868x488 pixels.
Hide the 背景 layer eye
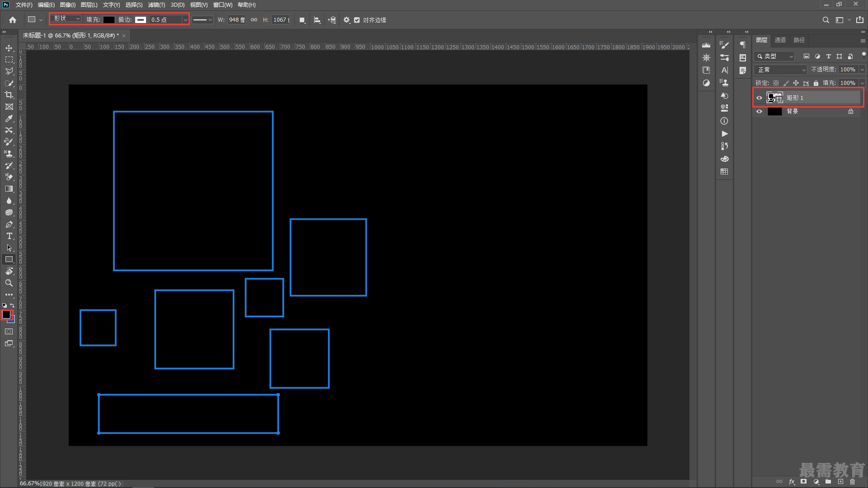coord(759,112)
